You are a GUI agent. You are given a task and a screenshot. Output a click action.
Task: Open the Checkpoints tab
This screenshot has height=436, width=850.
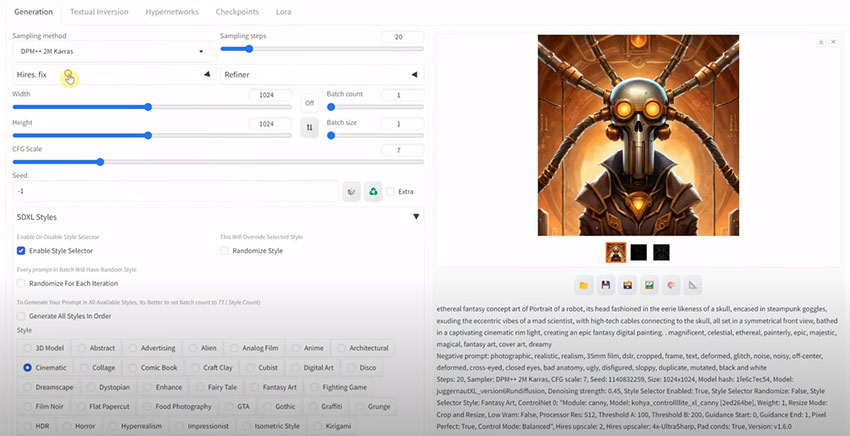(x=237, y=11)
